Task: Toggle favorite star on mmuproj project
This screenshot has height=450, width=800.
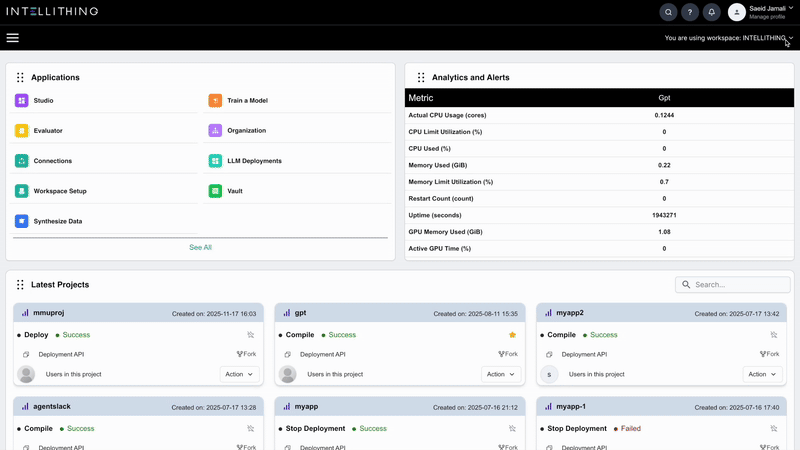Action: (251, 335)
